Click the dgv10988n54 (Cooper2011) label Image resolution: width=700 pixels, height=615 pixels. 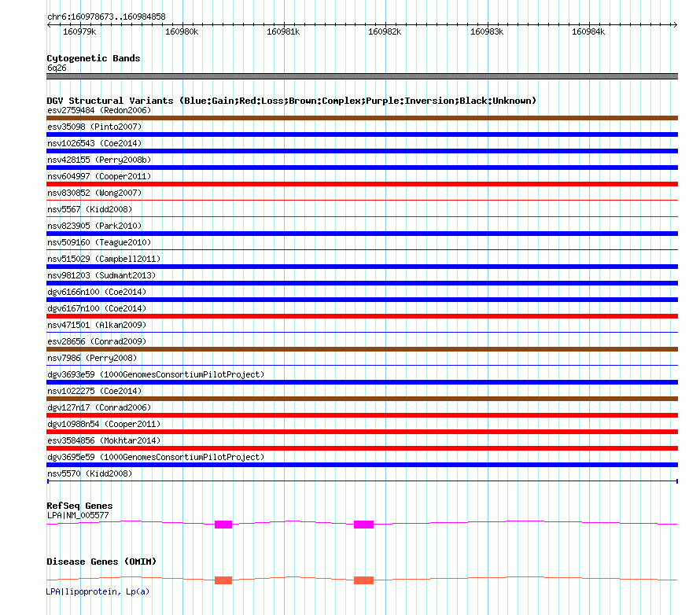click(104, 424)
